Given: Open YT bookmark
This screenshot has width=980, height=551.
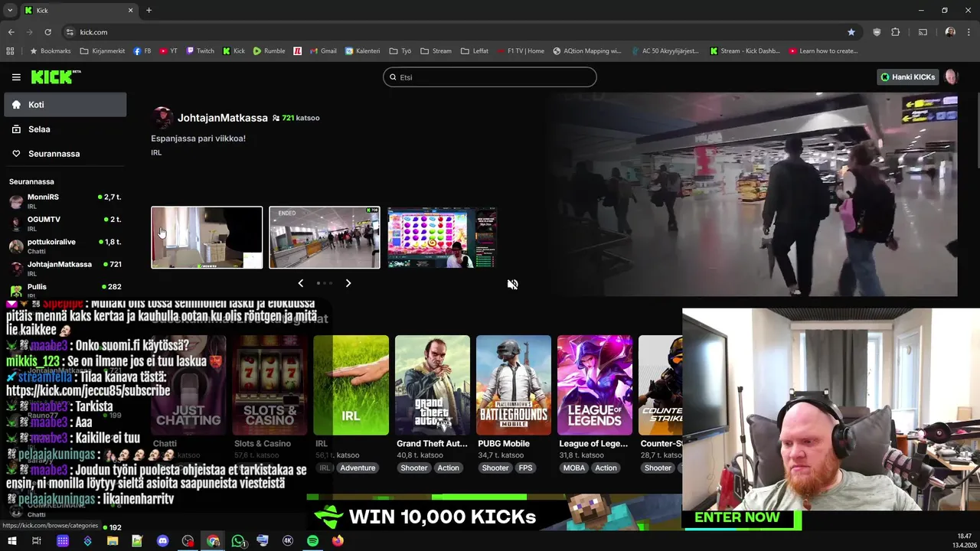Looking at the screenshot, I should click(x=168, y=51).
